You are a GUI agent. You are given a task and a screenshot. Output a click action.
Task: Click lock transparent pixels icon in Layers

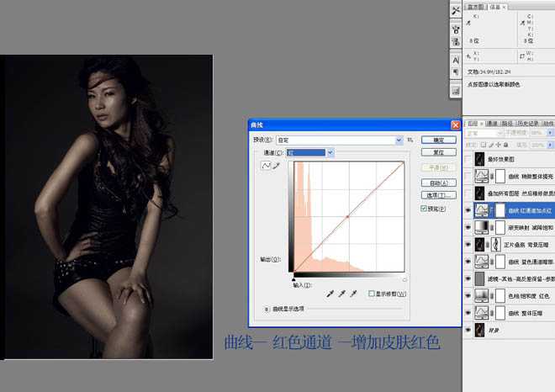tap(484, 145)
